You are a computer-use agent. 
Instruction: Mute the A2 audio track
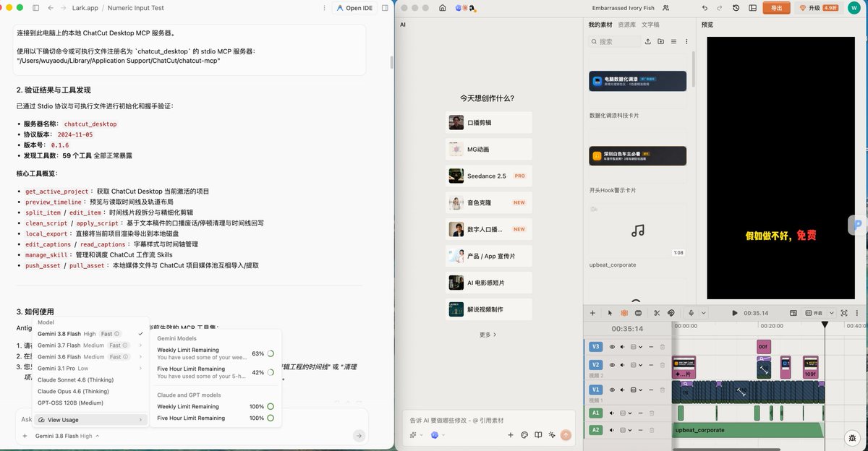tap(611, 430)
